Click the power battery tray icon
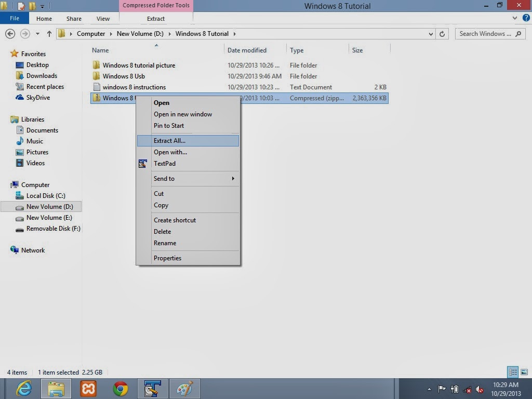 click(x=454, y=389)
